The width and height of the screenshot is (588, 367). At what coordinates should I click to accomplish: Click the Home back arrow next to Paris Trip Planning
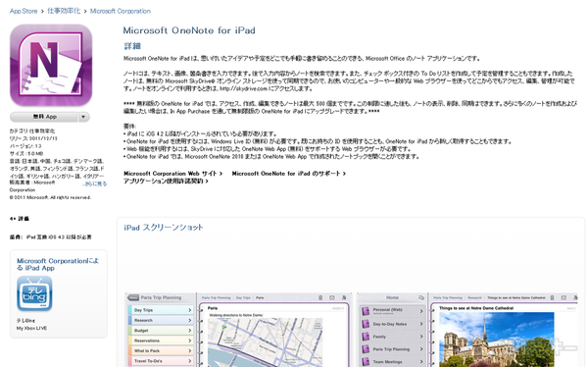133,297
